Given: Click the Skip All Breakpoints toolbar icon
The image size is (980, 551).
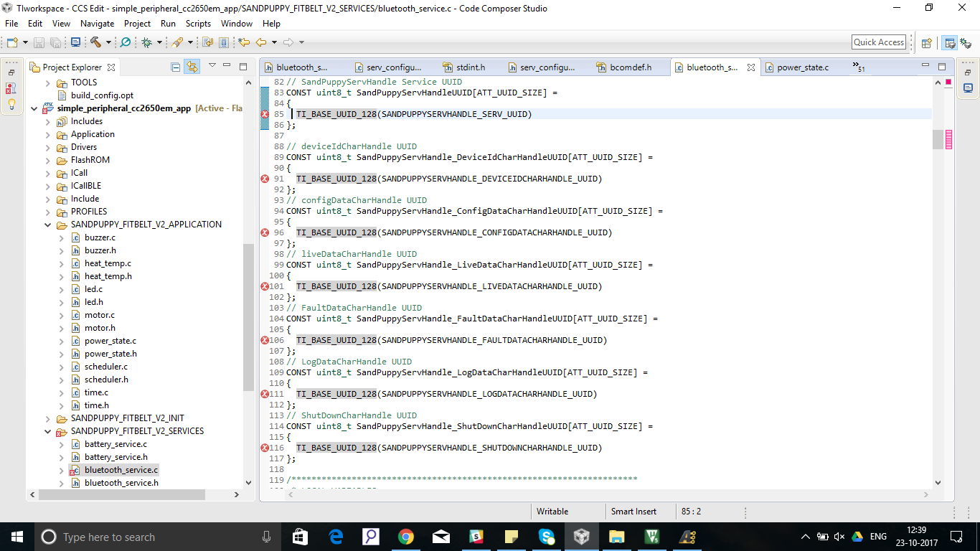Looking at the screenshot, I should click(126, 42).
